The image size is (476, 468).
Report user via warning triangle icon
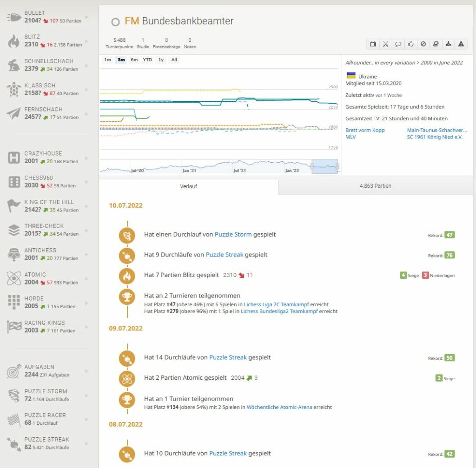(x=461, y=44)
